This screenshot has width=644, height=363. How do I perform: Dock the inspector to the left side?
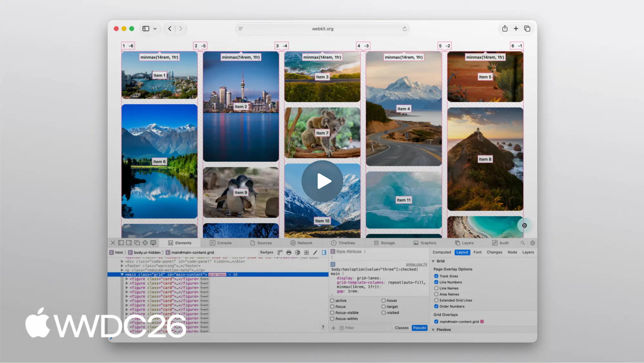click(121, 243)
